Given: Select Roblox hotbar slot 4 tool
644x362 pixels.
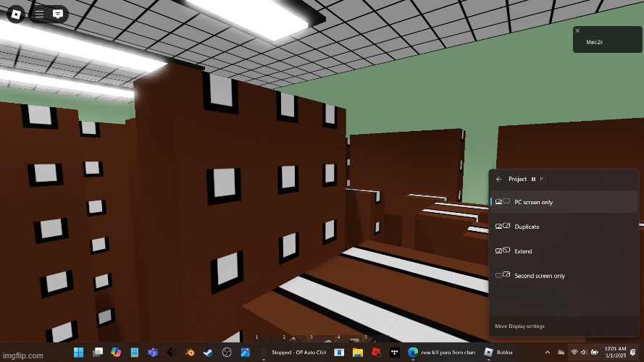Looking at the screenshot, I should [x=348, y=339].
